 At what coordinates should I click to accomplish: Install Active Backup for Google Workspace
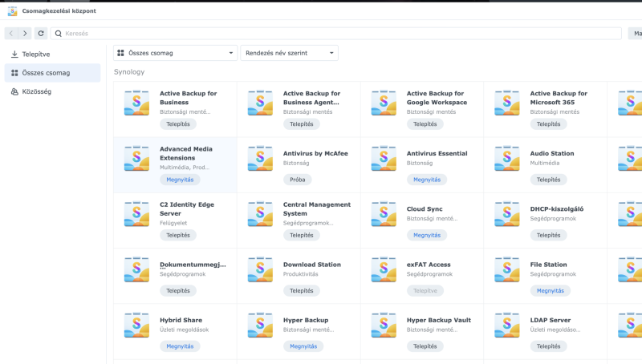pos(425,124)
